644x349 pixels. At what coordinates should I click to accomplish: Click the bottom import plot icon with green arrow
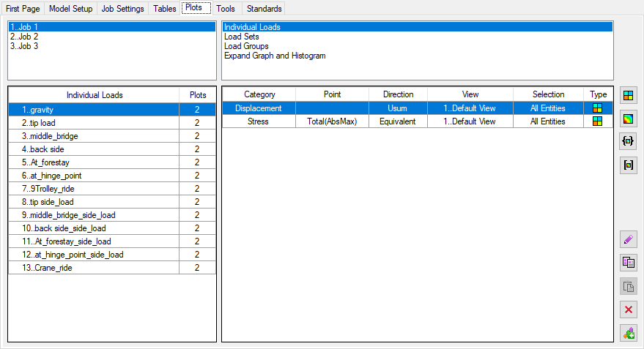tap(628, 333)
